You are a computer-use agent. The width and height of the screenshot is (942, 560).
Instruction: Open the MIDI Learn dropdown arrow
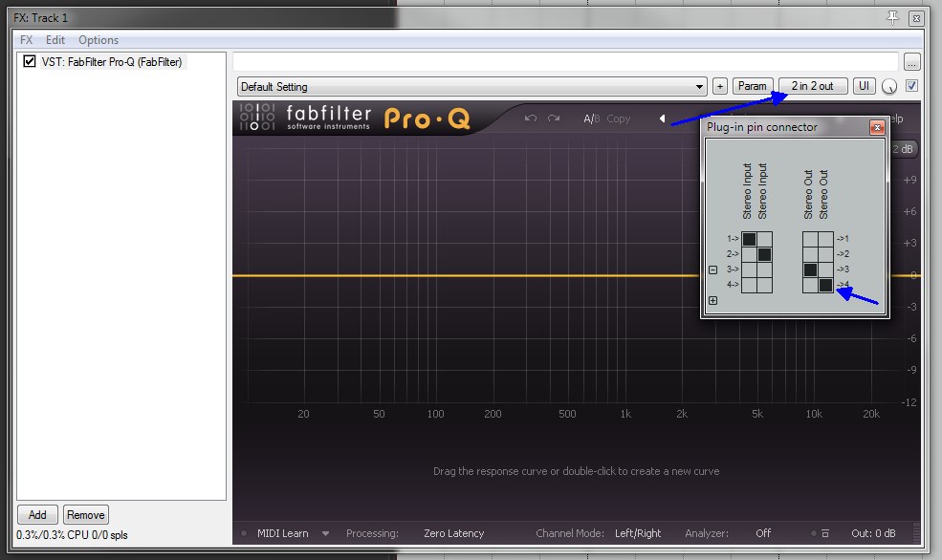[325, 533]
